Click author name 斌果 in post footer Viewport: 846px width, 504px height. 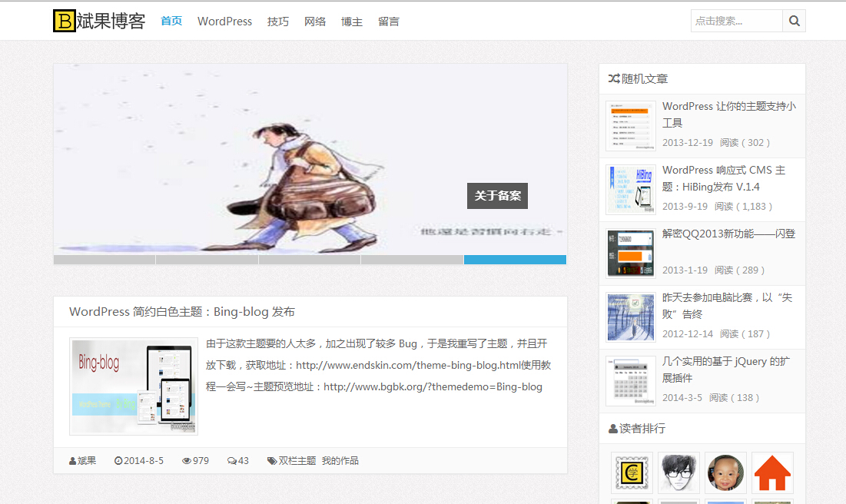pos(87,461)
